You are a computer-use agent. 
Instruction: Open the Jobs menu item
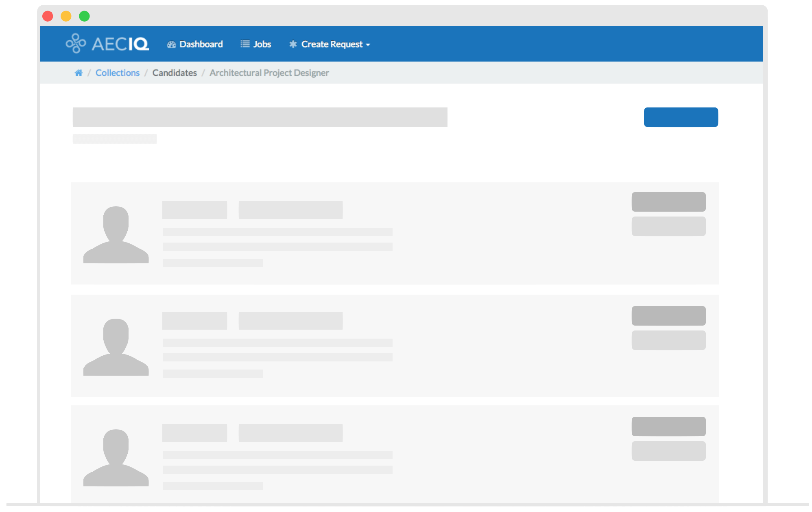262,44
